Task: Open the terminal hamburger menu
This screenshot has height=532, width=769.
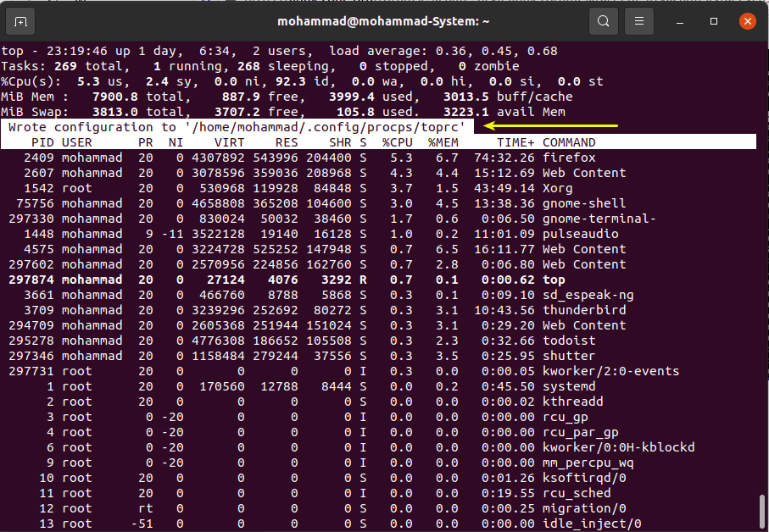Action: (x=639, y=20)
